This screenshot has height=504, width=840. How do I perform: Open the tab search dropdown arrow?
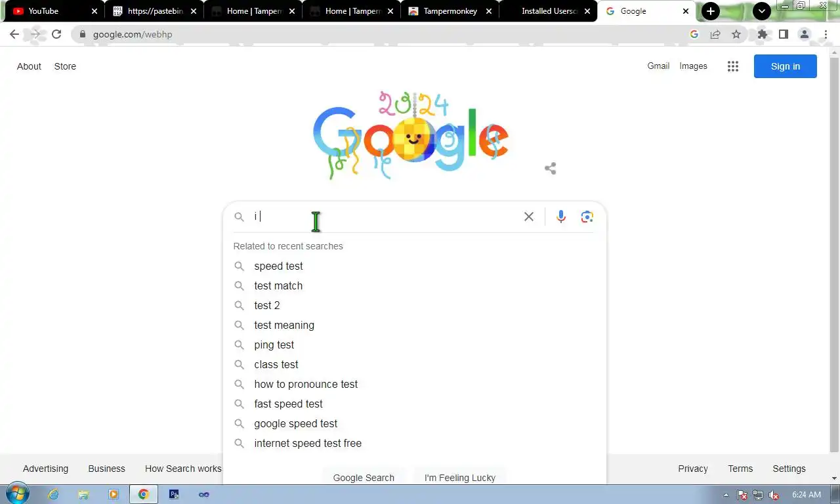pyautogui.click(x=762, y=11)
